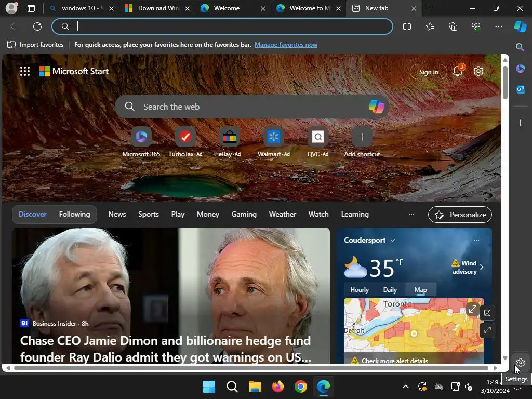Open weather card options menu
Viewport: 532px width, 399px height.
coord(476,240)
